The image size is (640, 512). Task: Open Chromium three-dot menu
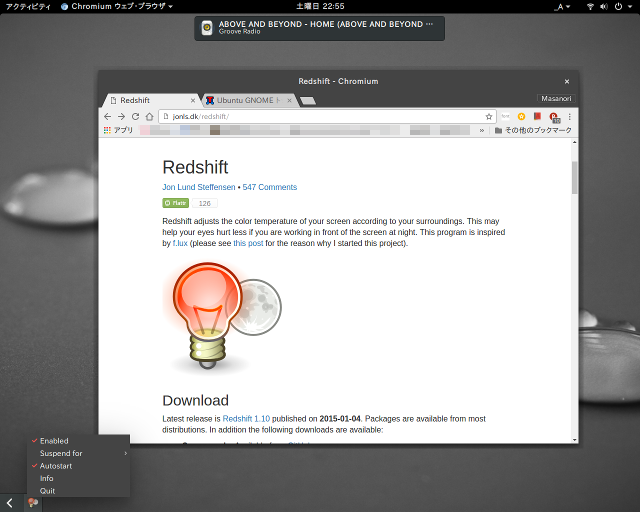[x=569, y=116]
